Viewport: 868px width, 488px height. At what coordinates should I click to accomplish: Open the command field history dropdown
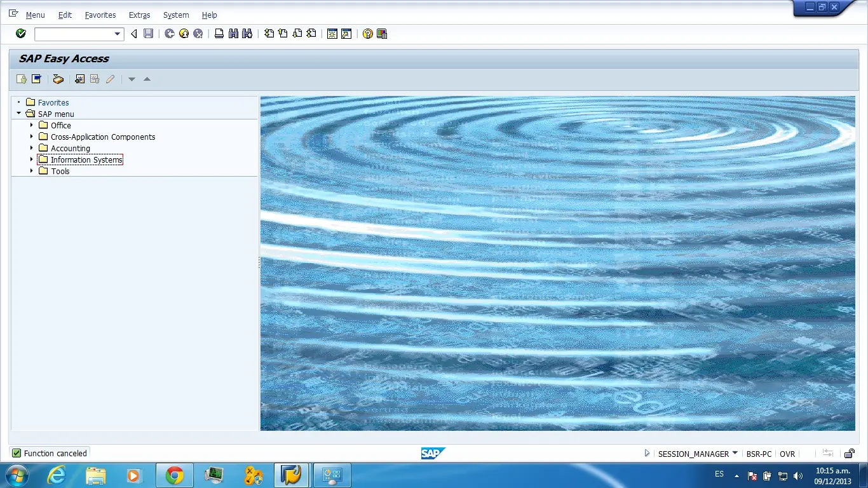pyautogui.click(x=117, y=34)
